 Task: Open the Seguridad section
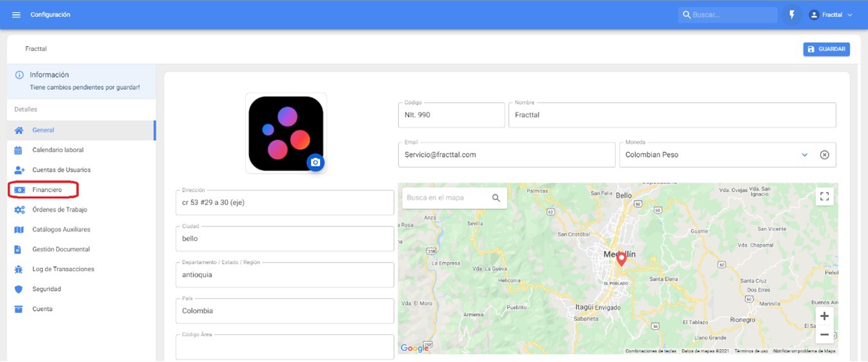point(46,289)
